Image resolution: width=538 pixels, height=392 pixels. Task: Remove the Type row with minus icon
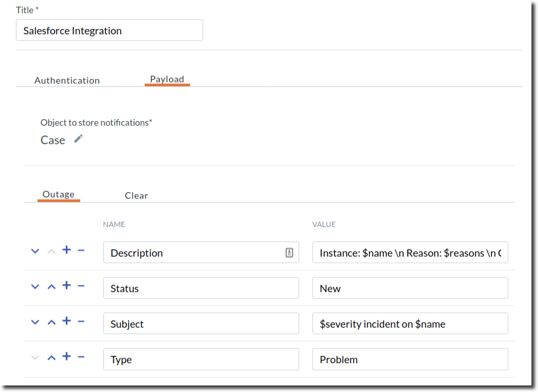pos(81,357)
